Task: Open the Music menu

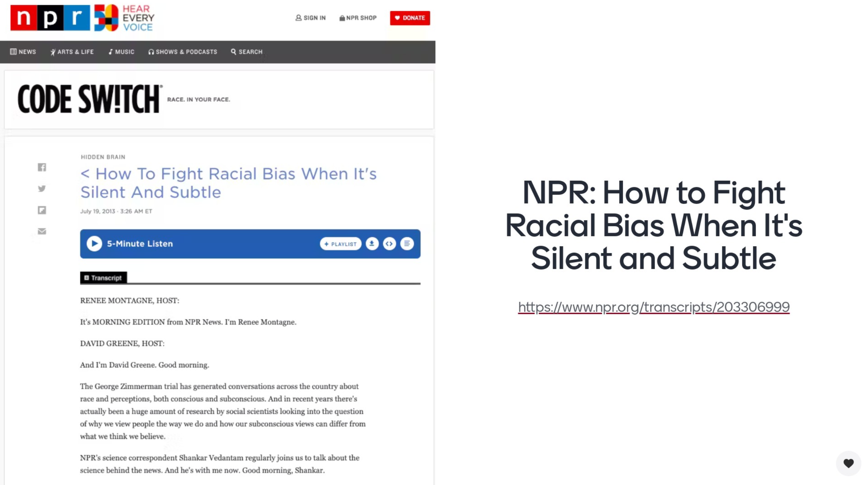Action: tap(121, 52)
